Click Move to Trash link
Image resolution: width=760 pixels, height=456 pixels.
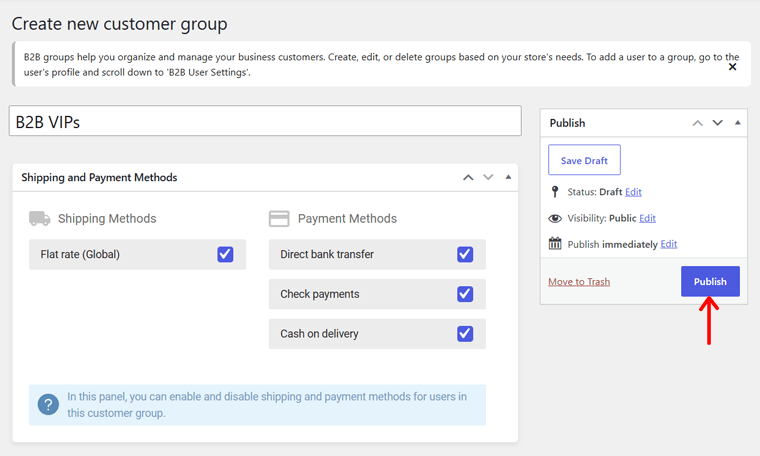click(x=579, y=282)
